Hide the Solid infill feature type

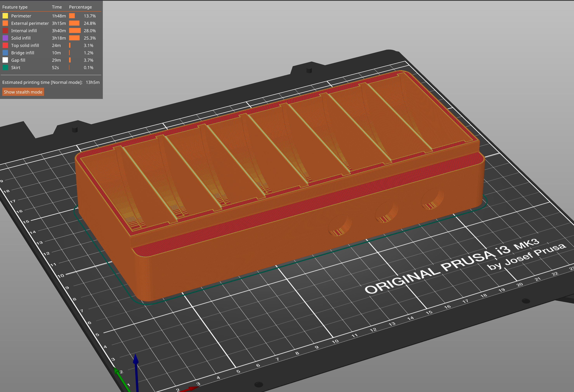coord(21,38)
